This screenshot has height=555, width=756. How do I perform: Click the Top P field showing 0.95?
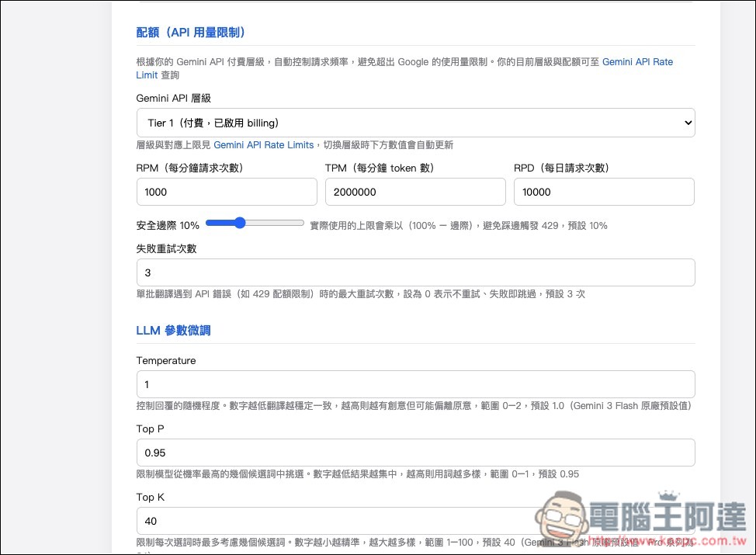(415, 453)
